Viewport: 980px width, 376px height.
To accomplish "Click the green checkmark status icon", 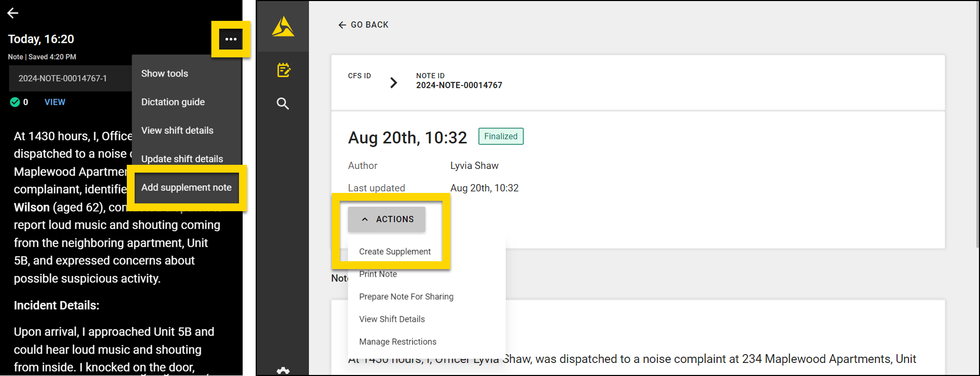I will [15, 102].
